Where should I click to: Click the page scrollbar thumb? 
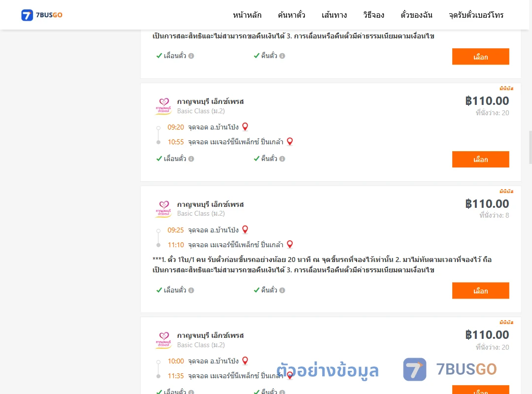(x=530, y=148)
